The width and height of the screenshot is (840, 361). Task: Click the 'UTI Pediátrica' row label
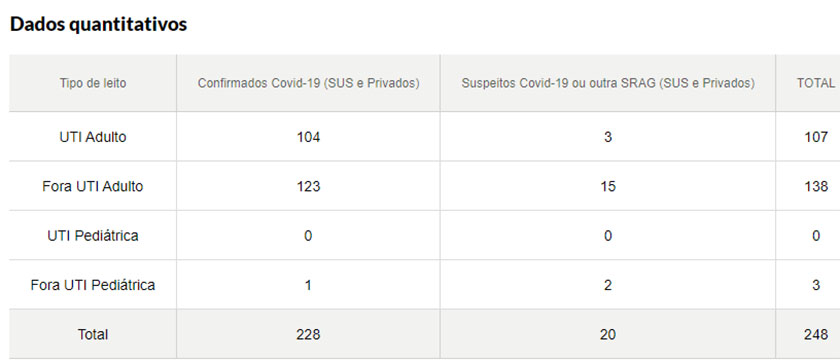[93, 236]
